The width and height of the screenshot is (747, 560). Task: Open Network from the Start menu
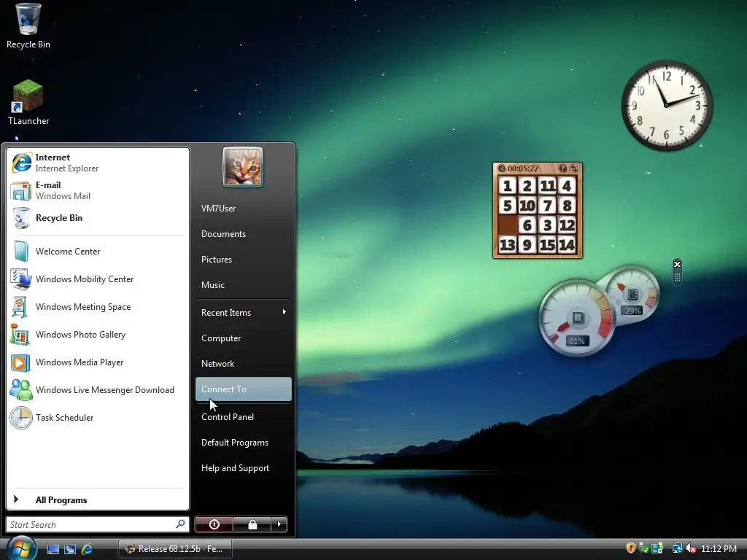click(244, 364)
